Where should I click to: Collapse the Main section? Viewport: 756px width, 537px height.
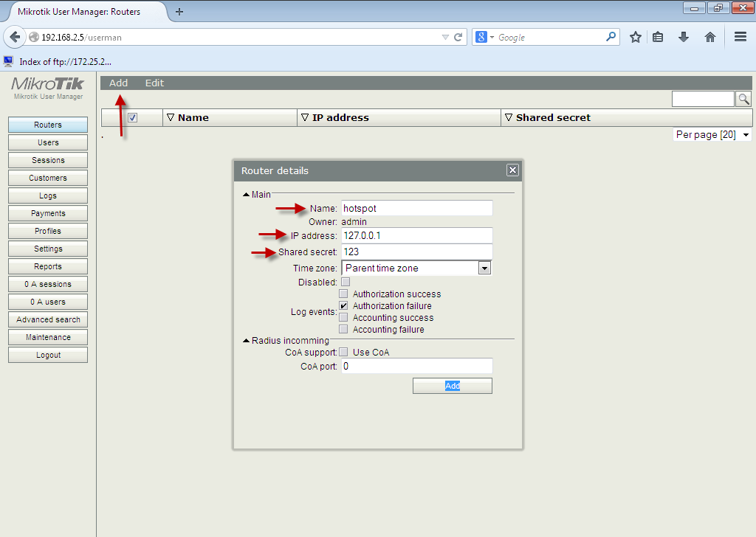[x=246, y=195]
